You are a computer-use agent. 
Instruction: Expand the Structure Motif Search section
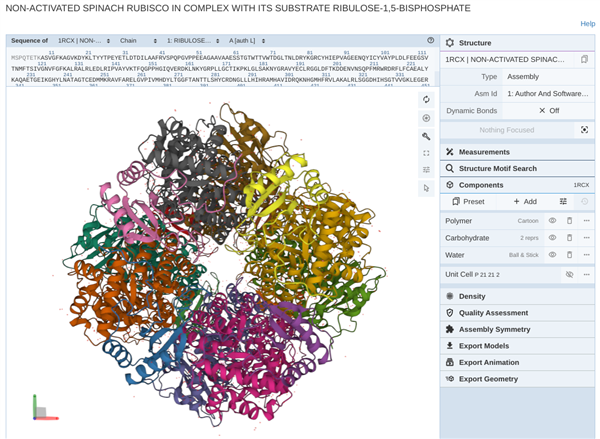click(517, 168)
